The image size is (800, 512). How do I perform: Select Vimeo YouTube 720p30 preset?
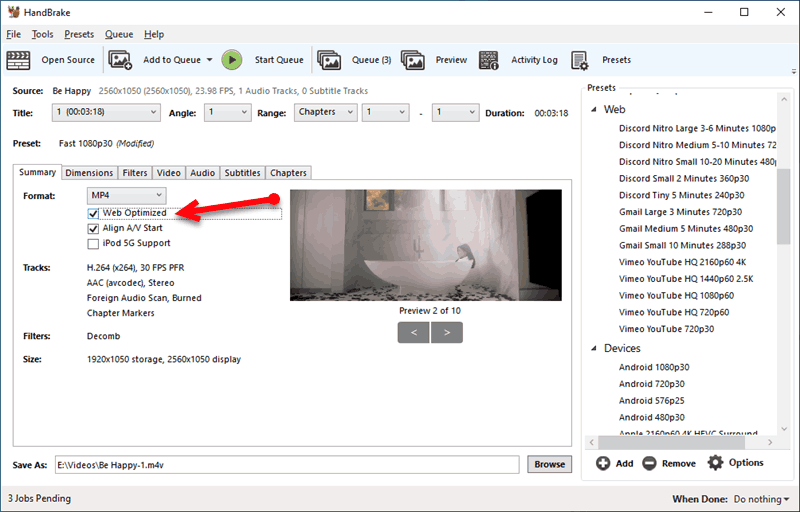tap(666, 329)
